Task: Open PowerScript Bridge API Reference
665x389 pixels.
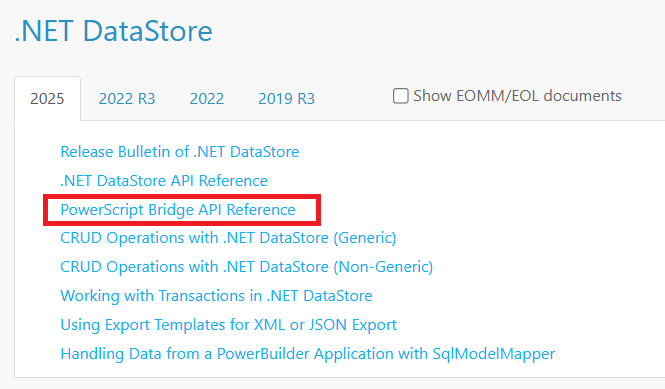Action: tap(178, 210)
